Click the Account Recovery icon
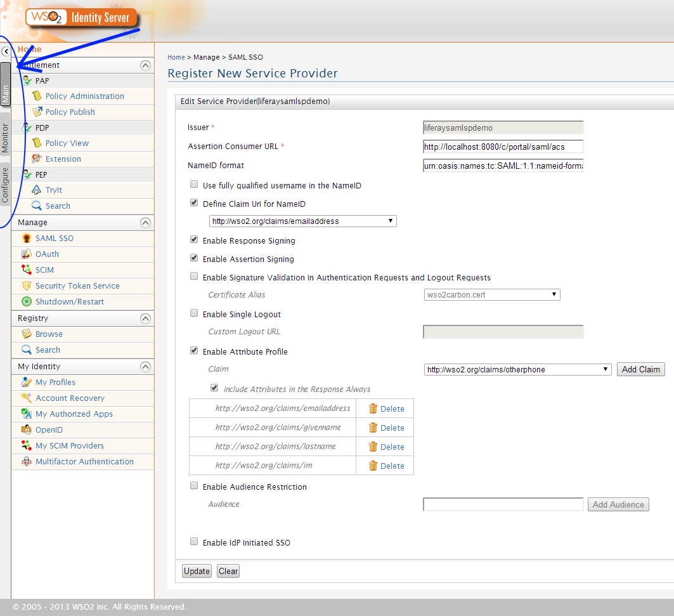The image size is (674, 616). click(x=27, y=398)
